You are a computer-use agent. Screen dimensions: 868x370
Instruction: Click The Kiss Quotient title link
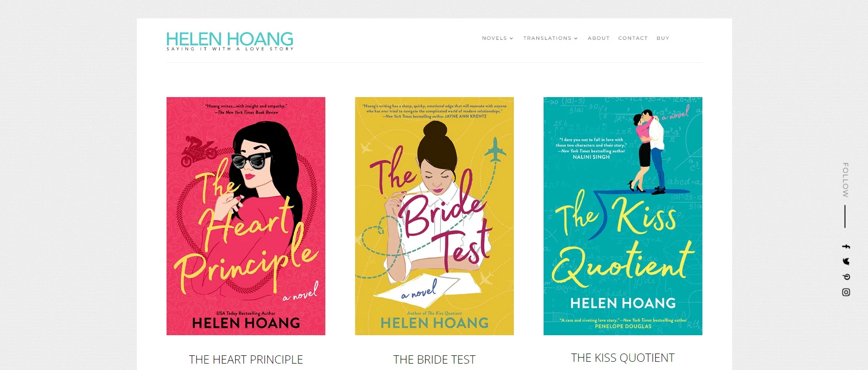(x=623, y=358)
